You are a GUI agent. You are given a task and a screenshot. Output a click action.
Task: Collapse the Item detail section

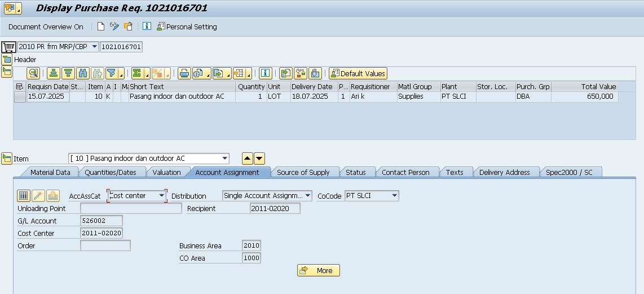[7, 159]
